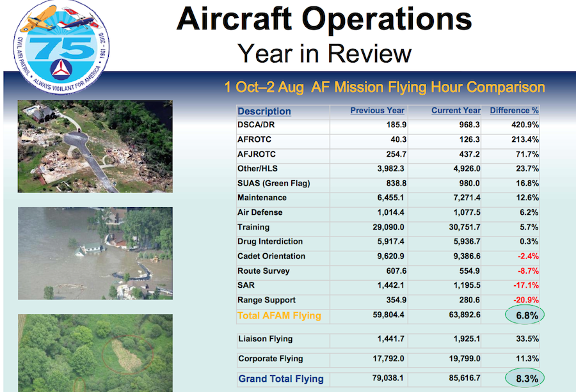Viewport: 576px width, 392px height.
Task: Select the tornado-damaged neighborhood aerial photo
Action: tap(94, 146)
